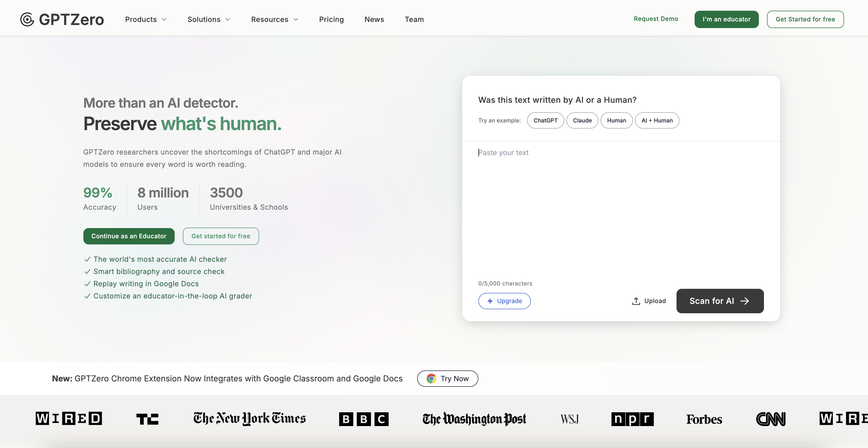
Task: Click the Chrome logo icon in Try Now
Action: click(431, 379)
